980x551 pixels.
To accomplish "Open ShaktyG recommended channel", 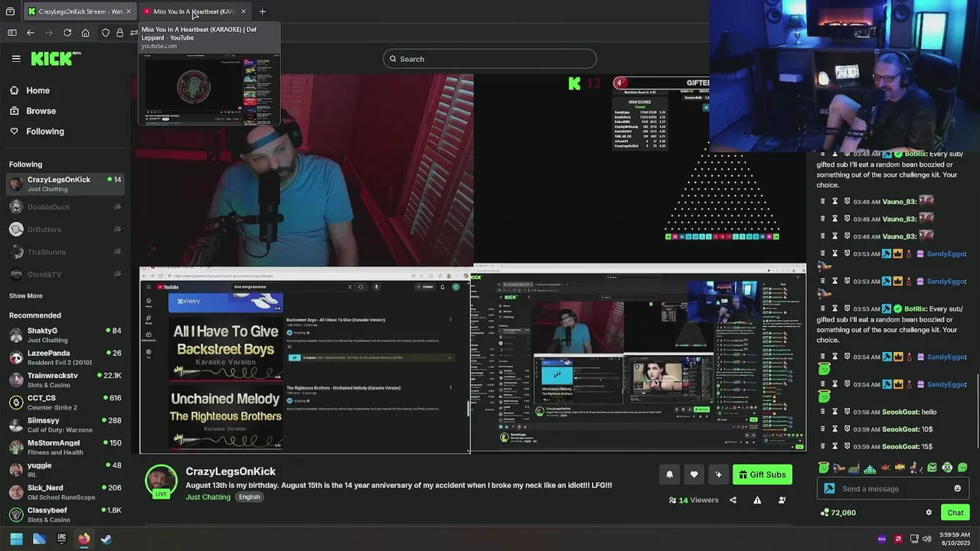I will pos(65,335).
